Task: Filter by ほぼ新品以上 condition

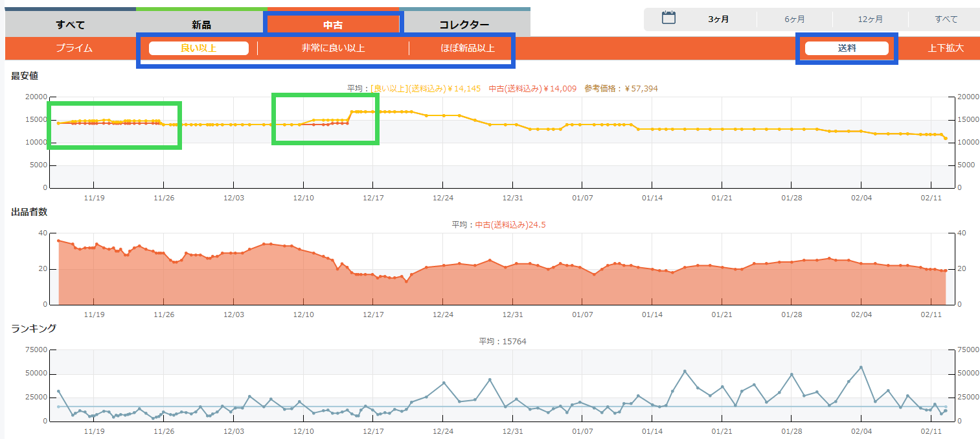Action: point(459,48)
